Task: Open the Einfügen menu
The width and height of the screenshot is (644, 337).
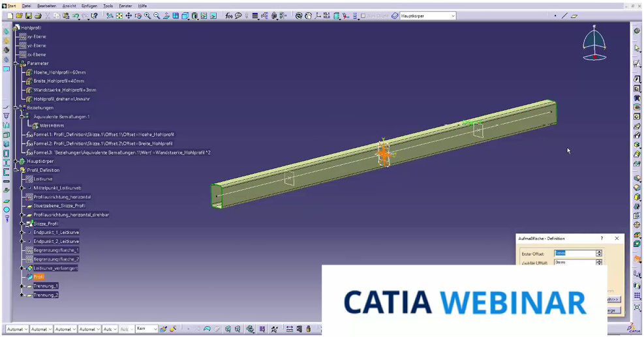Action: point(89,6)
